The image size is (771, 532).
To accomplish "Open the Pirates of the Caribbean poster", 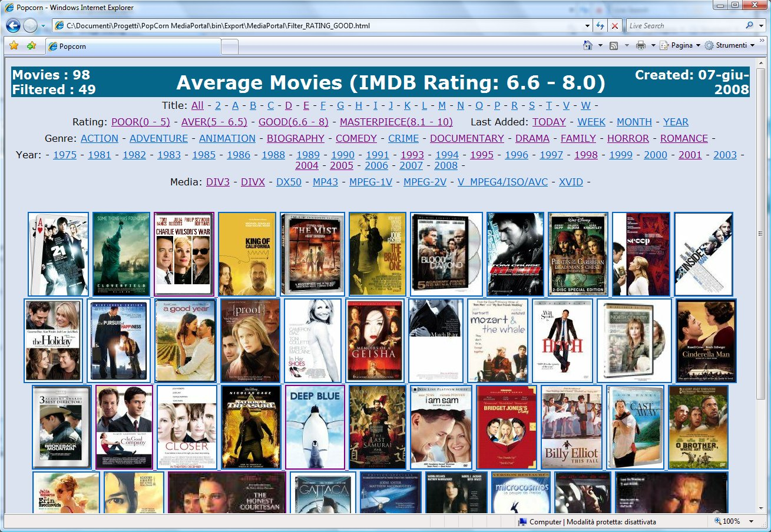I will pos(578,254).
